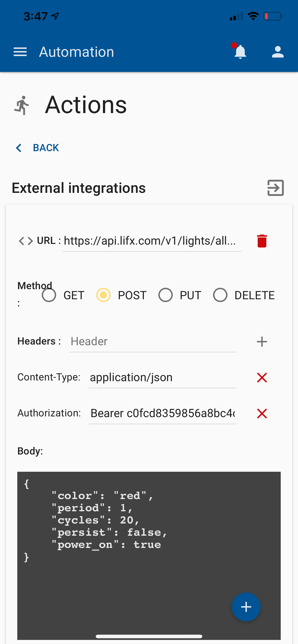
Task: Select the GET method radio button
Action: 49,295
